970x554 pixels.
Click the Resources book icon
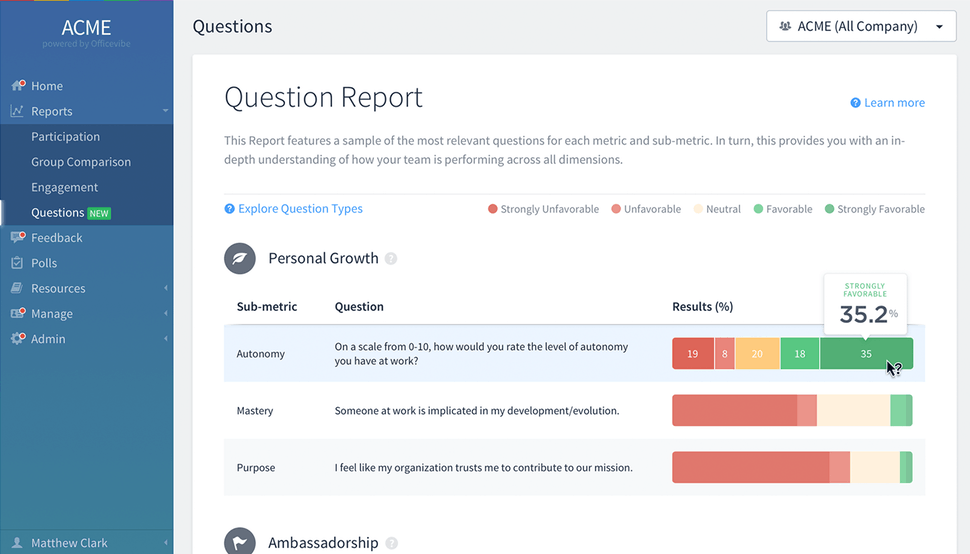[x=17, y=288]
